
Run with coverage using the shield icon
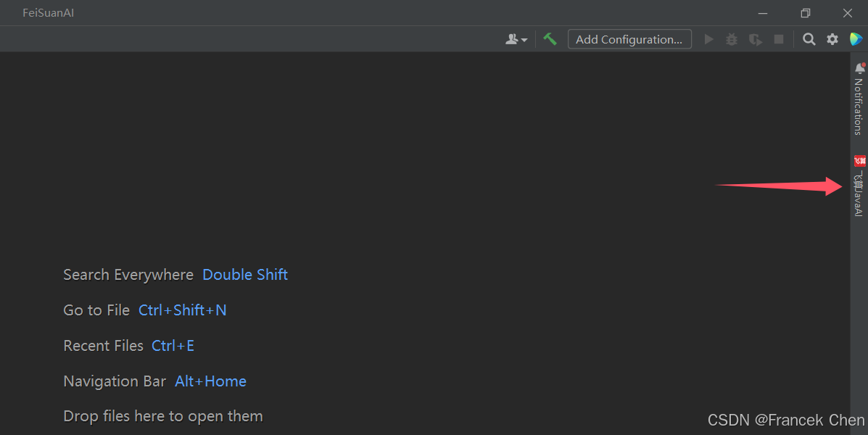tap(755, 39)
